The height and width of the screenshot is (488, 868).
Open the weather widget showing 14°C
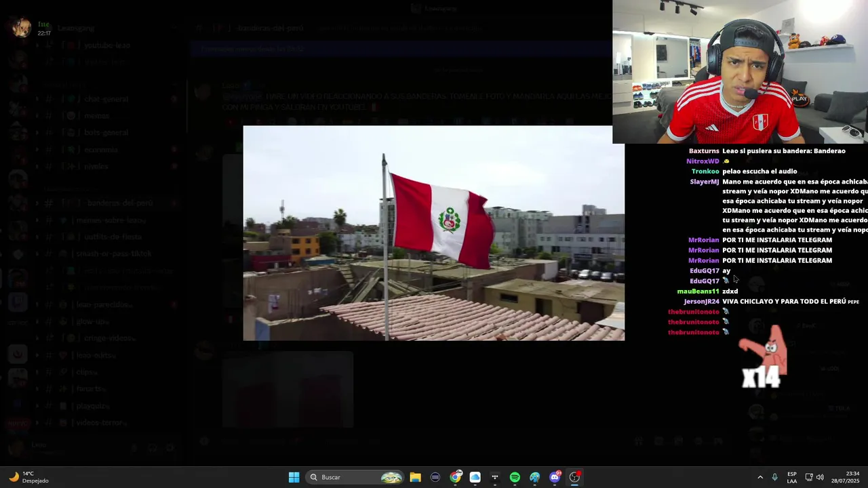tap(28, 477)
